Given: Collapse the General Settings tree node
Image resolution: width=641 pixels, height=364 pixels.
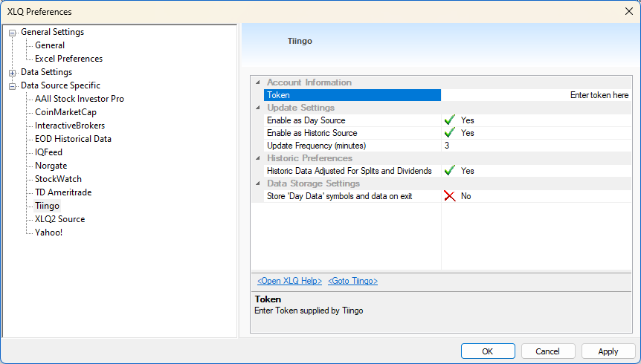Looking at the screenshot, I should 12,33.
